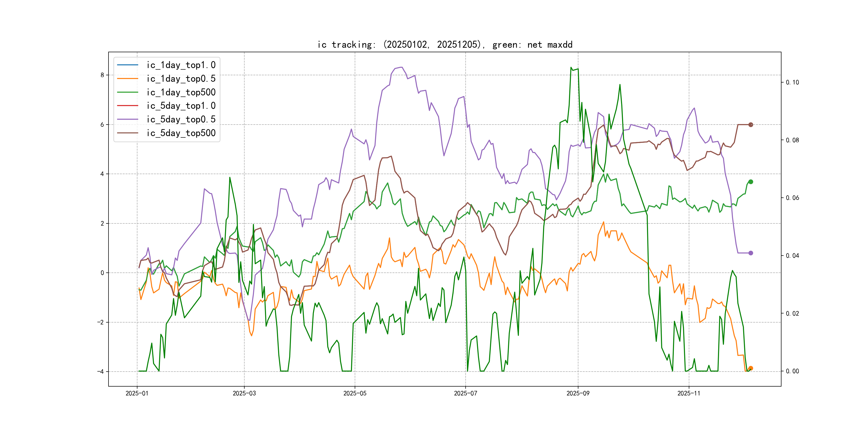Click the orange end-point marker at bottom
The width and height of the screenshot is (868, 434).
pyautogui.click(x=751, y=368)
